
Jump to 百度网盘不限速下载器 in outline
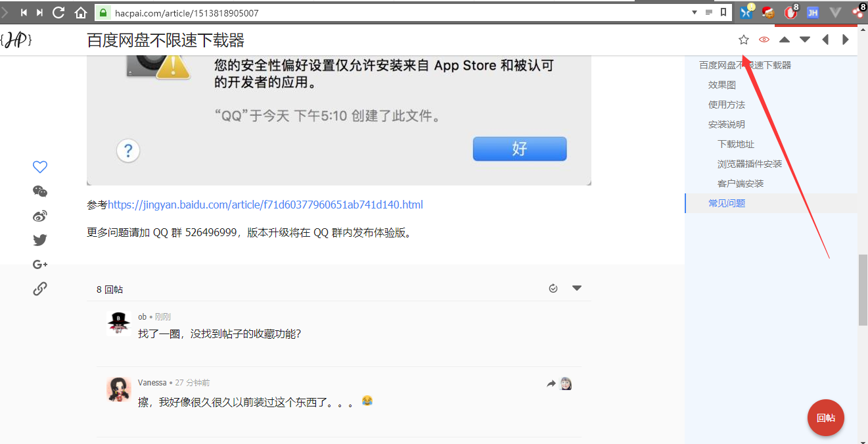coord(745,65)
